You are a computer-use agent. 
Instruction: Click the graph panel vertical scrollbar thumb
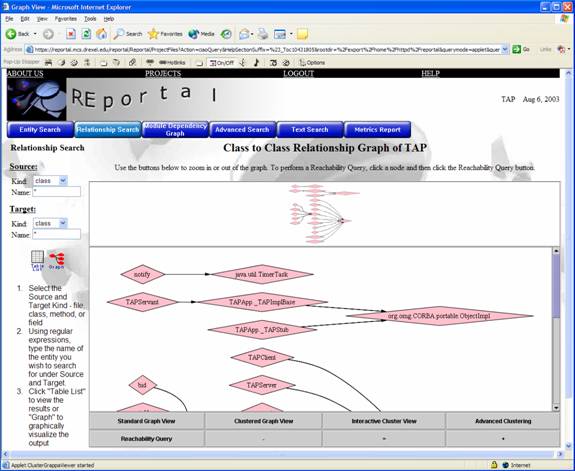point(556,286)
